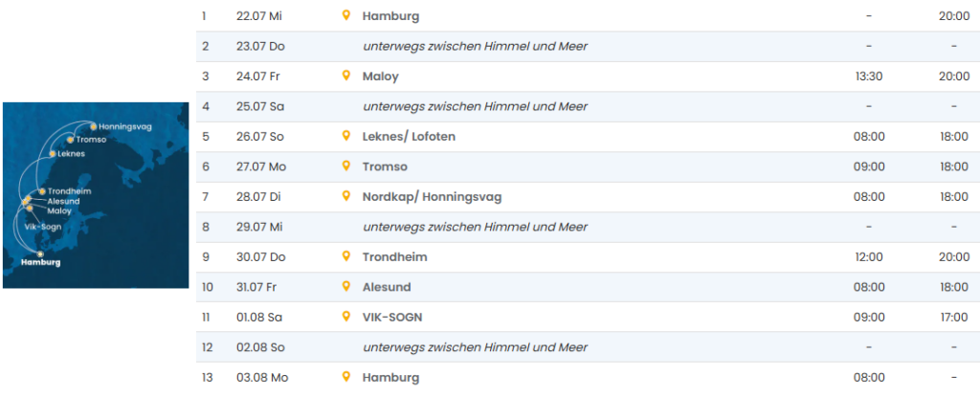Viewport: 980px width, 397px height.
Task: Click the location pin beside Maloy
Action: 346,76
